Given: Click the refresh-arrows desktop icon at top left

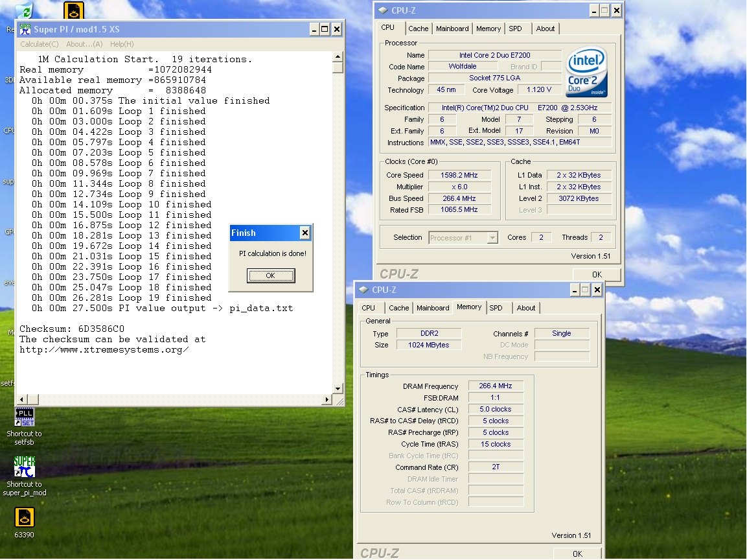Looking at the screenshot, I should [24, 10].
